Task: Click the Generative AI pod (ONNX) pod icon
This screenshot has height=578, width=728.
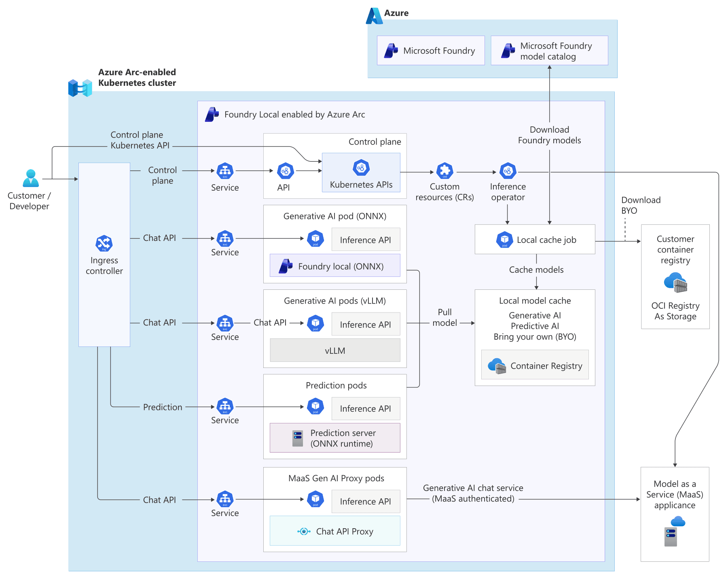Action: click(x=315, y=239)
